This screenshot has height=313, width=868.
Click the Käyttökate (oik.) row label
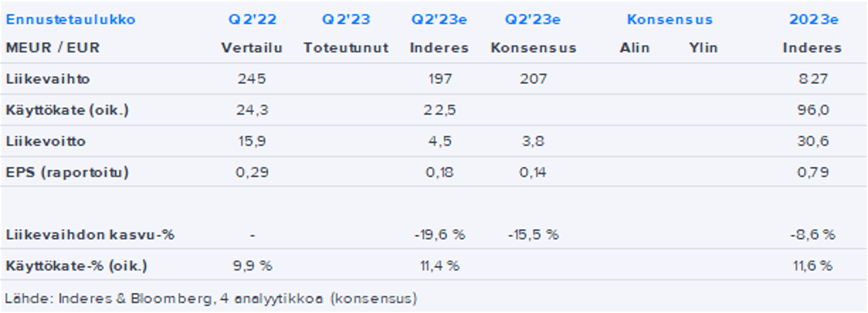[67, 110]
